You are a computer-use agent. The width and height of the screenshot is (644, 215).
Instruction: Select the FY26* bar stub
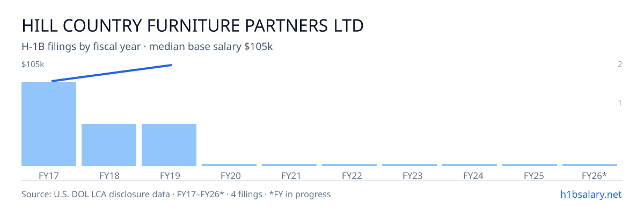[x=590, y=165]
